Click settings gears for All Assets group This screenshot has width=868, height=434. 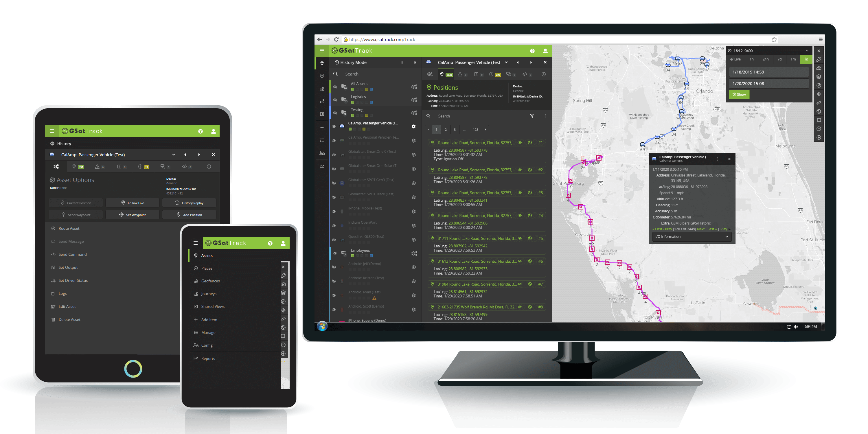tap(414, 87)
